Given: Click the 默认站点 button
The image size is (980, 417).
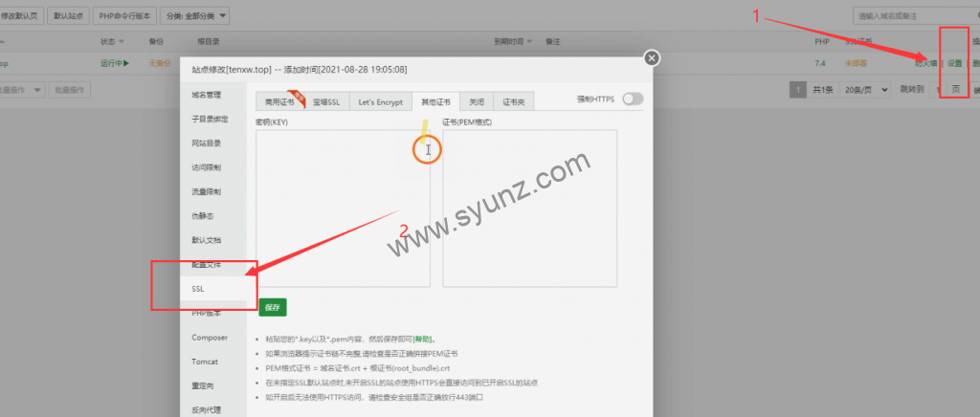Looking at the screenshot, I should (69, 15).
